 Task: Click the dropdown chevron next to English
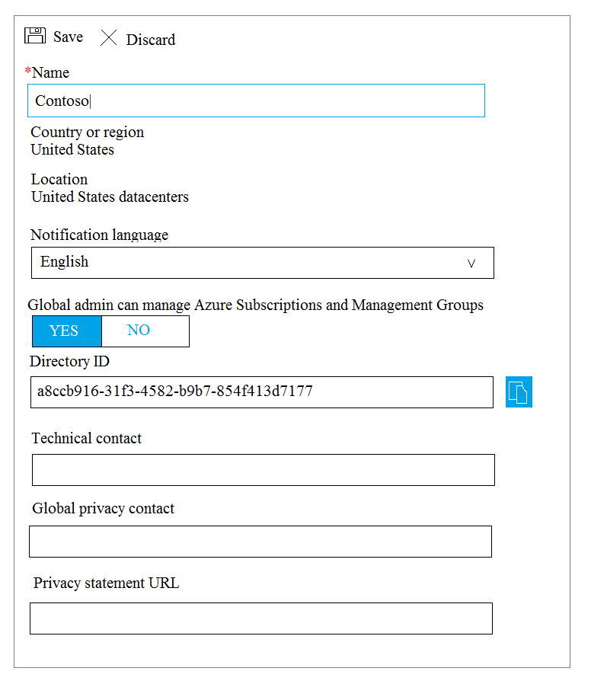click(x=471, y=264)
